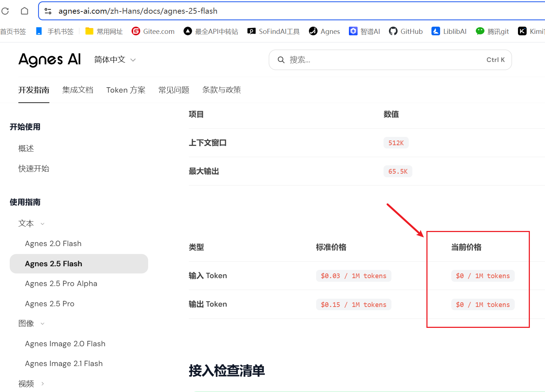Click the 标准价格 column header
This screenshot has width=545, height=392.
click(331, 247)
